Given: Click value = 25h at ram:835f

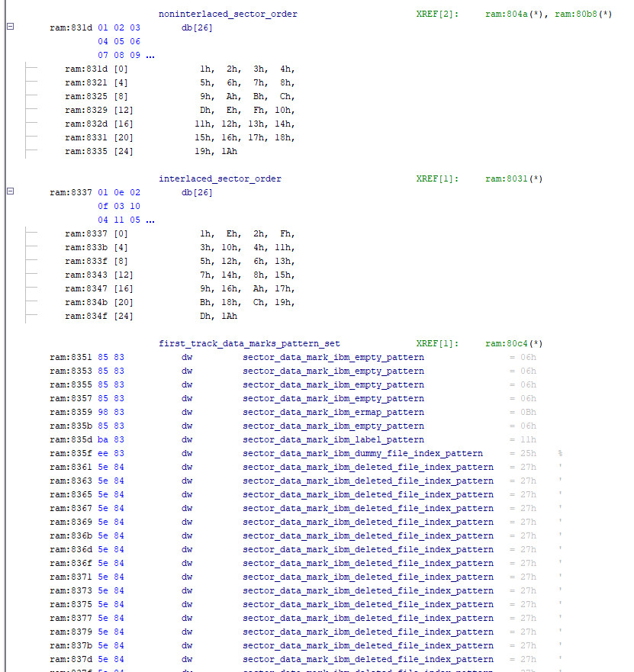Looking at the screenshot, I should click(x=523, y=453).
